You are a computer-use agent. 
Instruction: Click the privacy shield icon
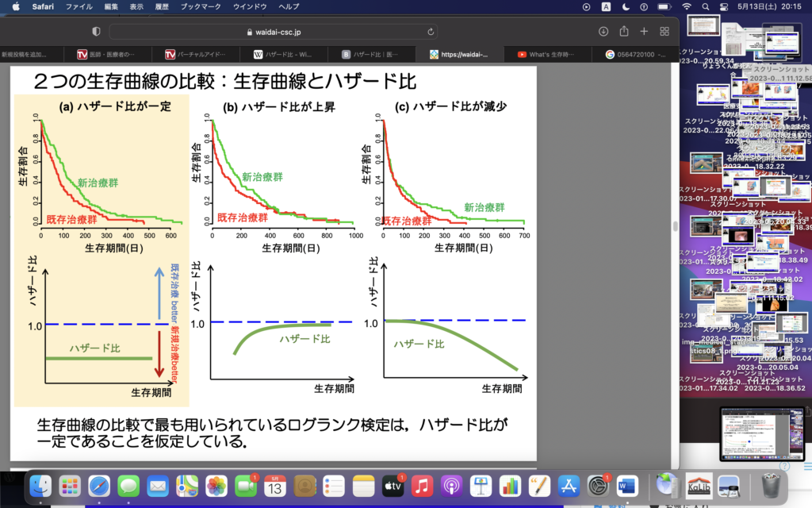click(96, 31)
